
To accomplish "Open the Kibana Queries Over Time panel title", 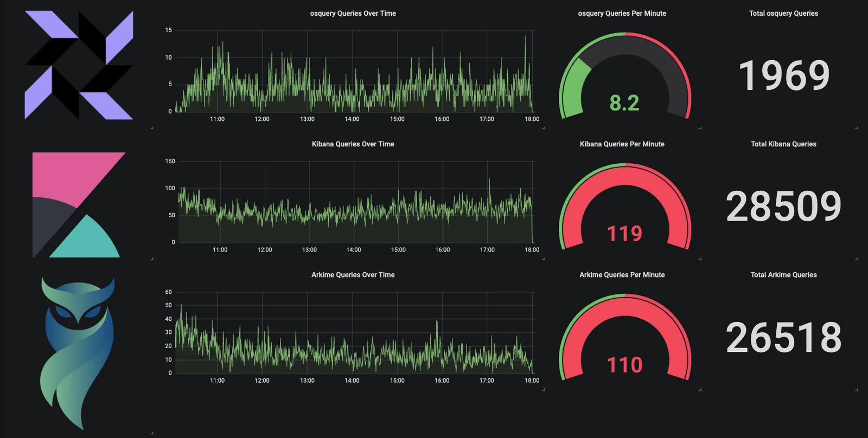I will [353, 144].
